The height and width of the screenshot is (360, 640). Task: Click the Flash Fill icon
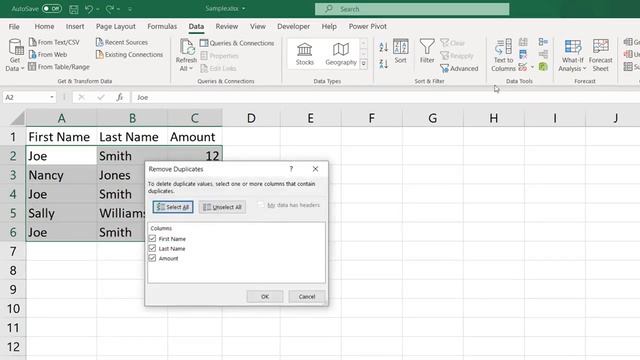point(523,42)
